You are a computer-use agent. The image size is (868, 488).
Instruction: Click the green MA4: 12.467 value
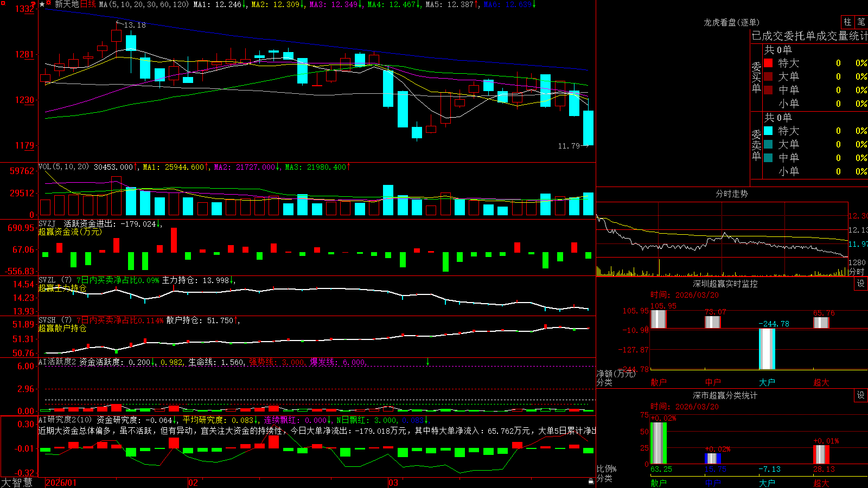tap(394, 4)
